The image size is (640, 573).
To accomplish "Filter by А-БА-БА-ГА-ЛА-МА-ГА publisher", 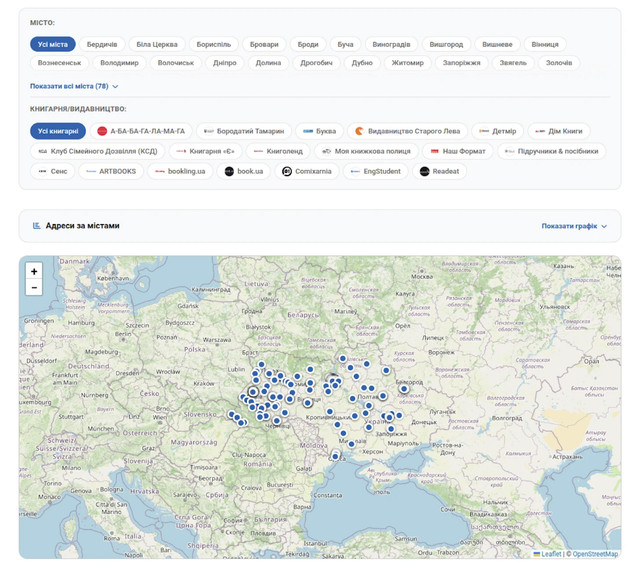I will (x=141, y=131).
